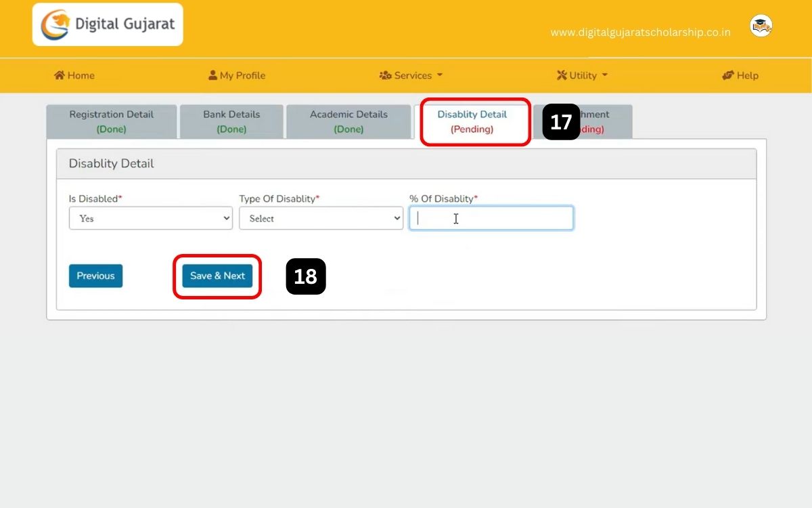
Task: Open the Type Of Disablity dropdown
Action: pyautogui.click(x=321, y=219)
